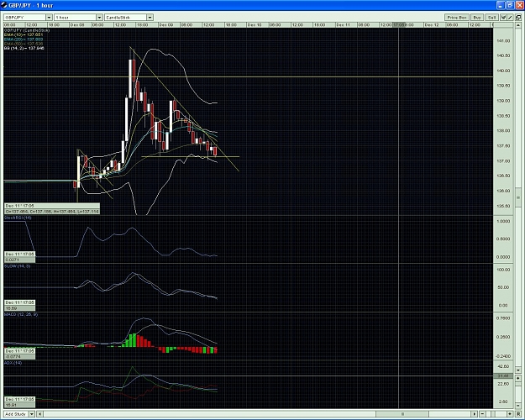Click the Price Box button
Viewport: 525px width, 420px height.
click(457, 18)
